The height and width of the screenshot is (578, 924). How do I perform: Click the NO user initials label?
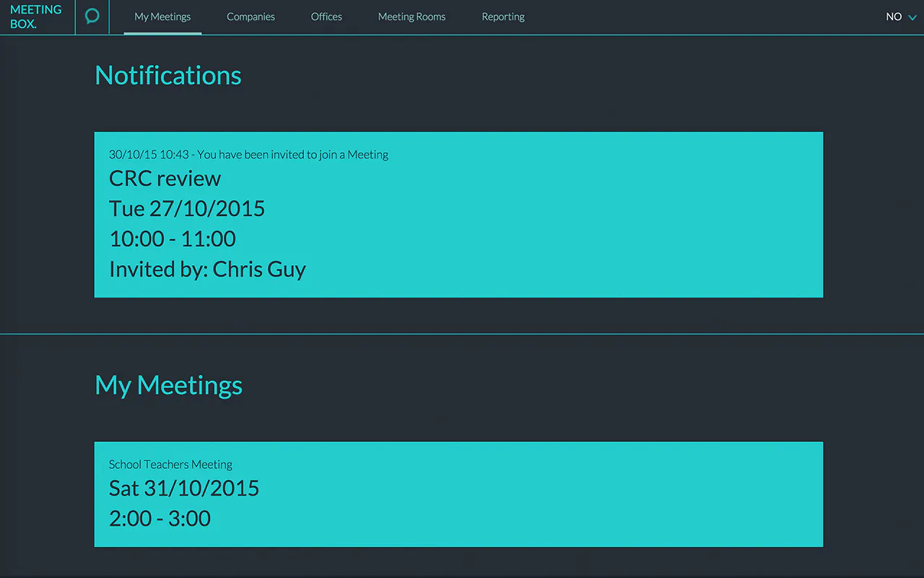[x=894, y=17]
